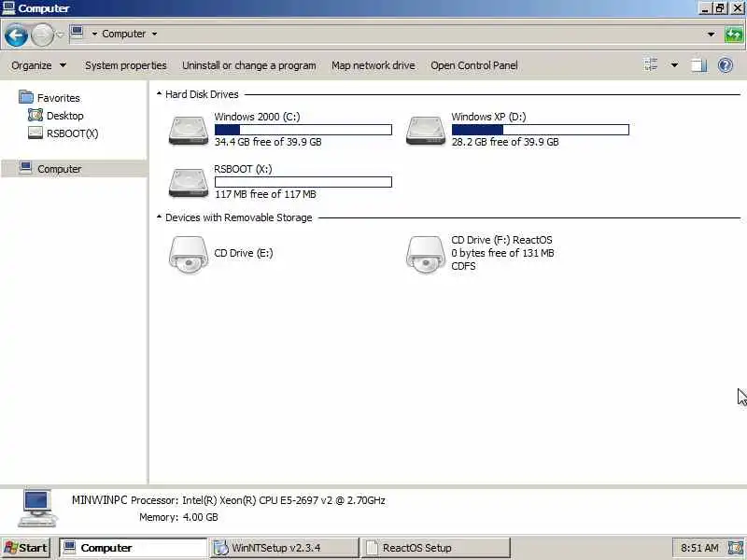747x560 pixels.
Task: Open the Start menu
Action: coord(26,548)
